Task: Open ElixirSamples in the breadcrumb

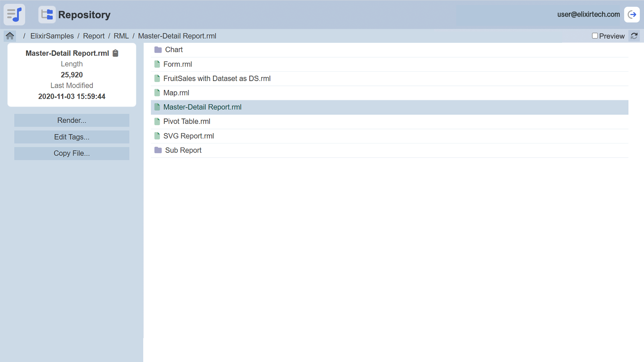Action: click(52, 36)
